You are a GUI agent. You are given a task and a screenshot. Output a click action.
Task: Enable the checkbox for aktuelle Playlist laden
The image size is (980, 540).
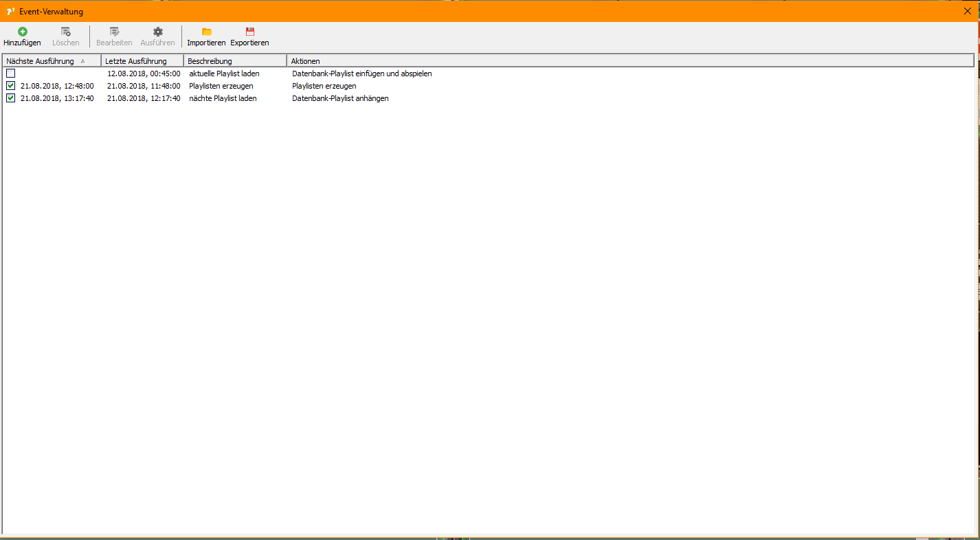10,73
